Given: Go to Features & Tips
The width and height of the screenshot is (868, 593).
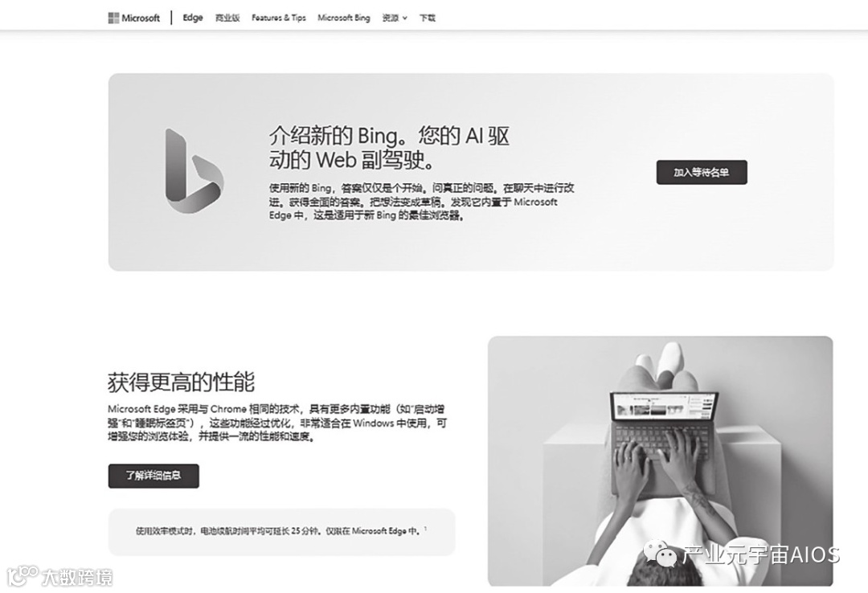Looking at the screenshot, I should pos(278,18).
